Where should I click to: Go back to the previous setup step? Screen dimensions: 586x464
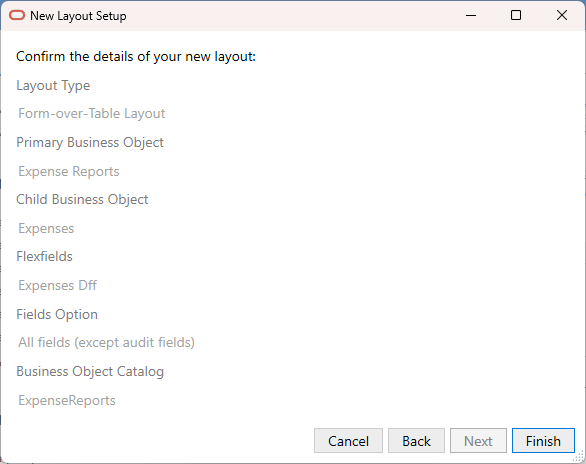[x=416, y=441]
